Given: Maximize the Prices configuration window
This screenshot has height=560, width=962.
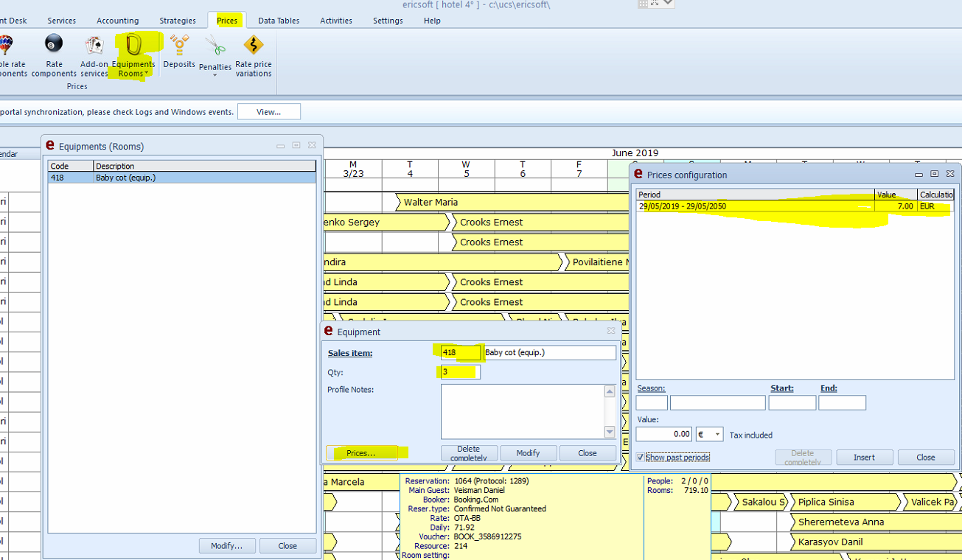Looking at the screenshot, I should click(x=934, y=174).
